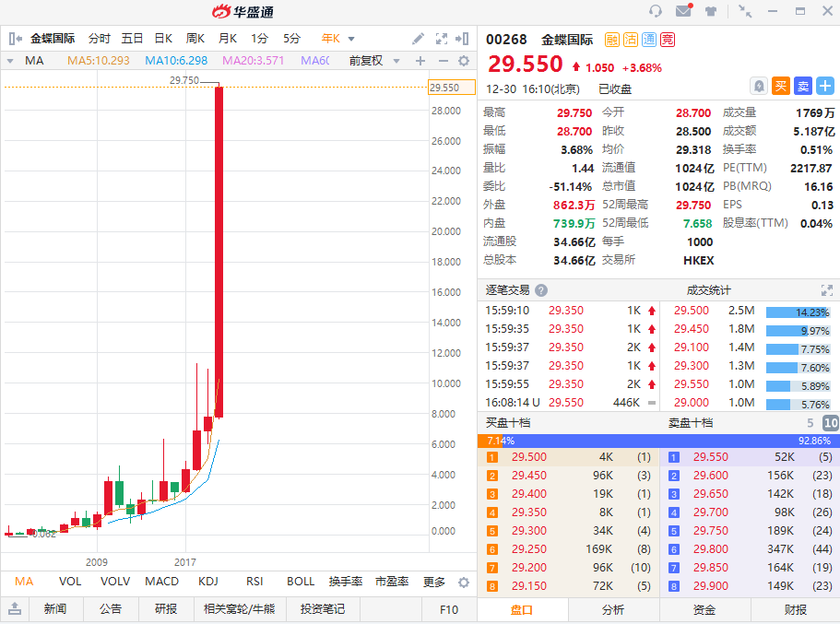Select the KDJ indicator
This screenshot has width=840, height=624.
[208, 582]
